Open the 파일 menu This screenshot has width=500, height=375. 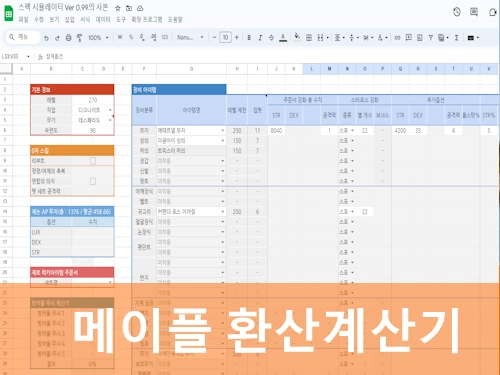pyautogui.click(x=23, y=20)
